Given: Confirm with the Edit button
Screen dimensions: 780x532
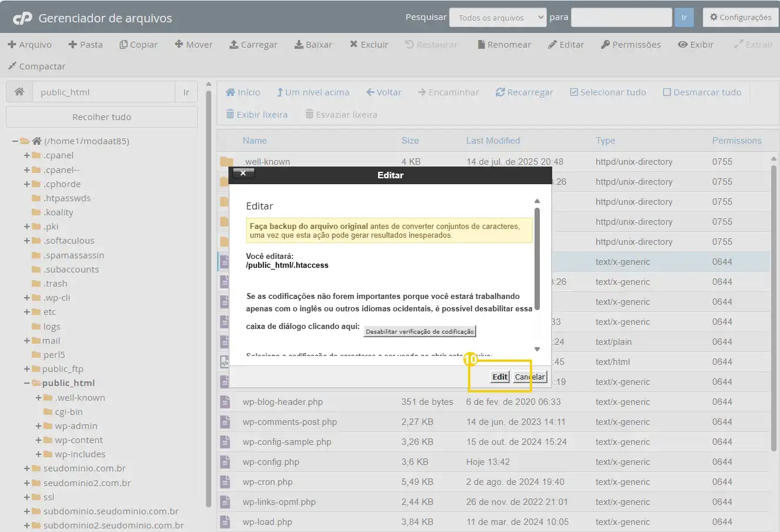Looking at the screenshot, I should [x=500, y=377].
